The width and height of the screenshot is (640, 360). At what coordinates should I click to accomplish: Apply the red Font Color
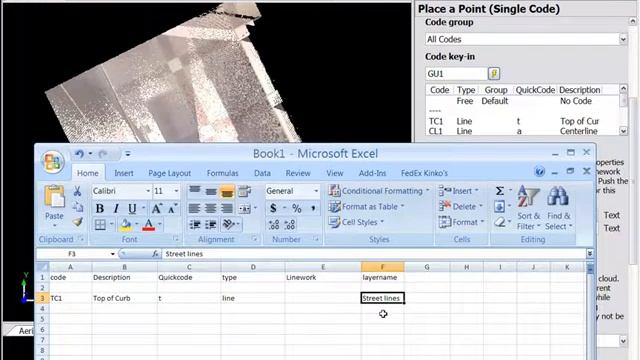point(149,224)
